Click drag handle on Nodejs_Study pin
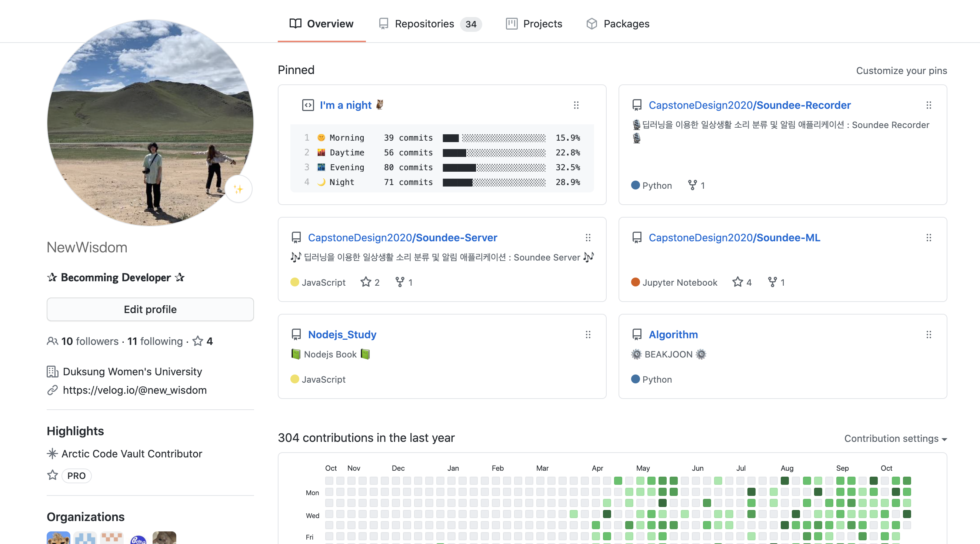980x544 pixels. pyautogui.click(x=588, y=335)
